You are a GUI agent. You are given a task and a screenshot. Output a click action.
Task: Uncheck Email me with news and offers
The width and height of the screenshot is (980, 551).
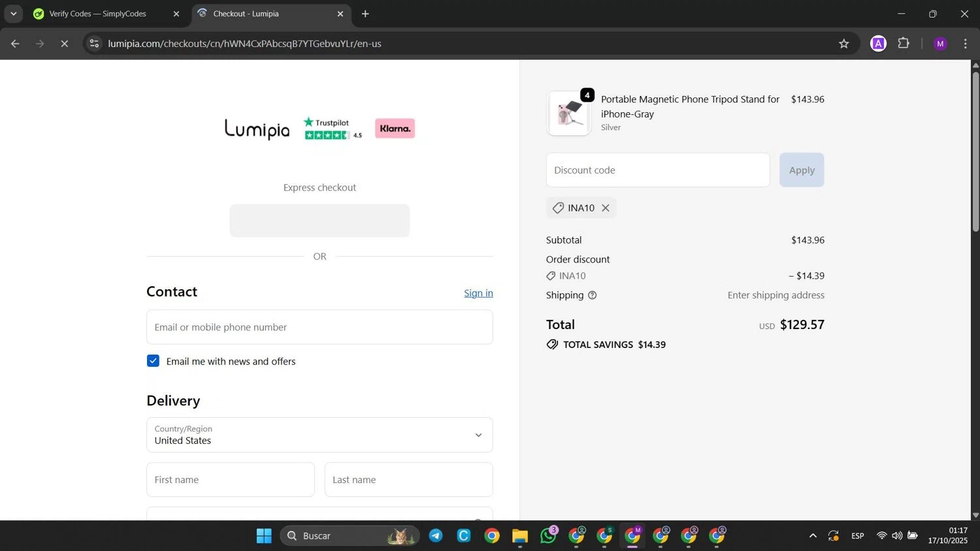tap(153, 361)
